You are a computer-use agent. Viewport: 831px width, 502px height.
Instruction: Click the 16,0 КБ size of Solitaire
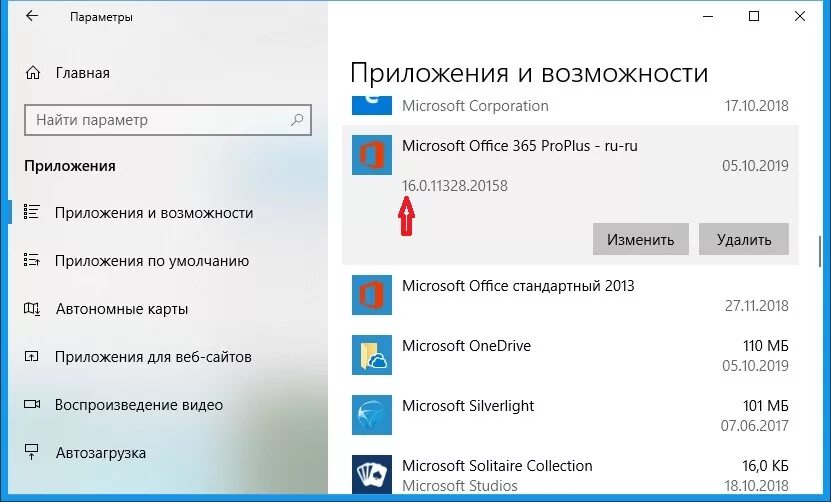[765, 465]
